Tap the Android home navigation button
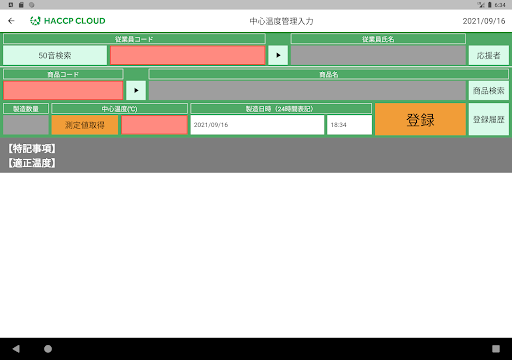This screenshot has height=360, width=512. pyautogui.click(x=48, y=349)
